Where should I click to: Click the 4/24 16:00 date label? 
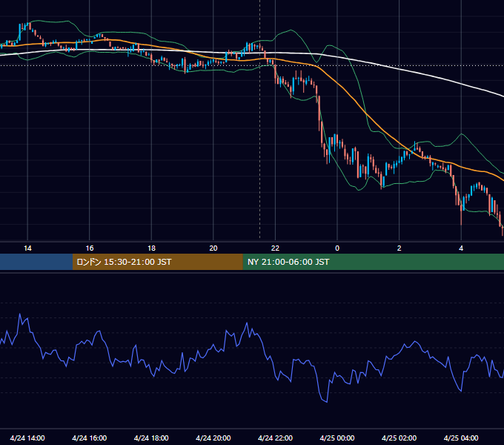coord(90,438)
